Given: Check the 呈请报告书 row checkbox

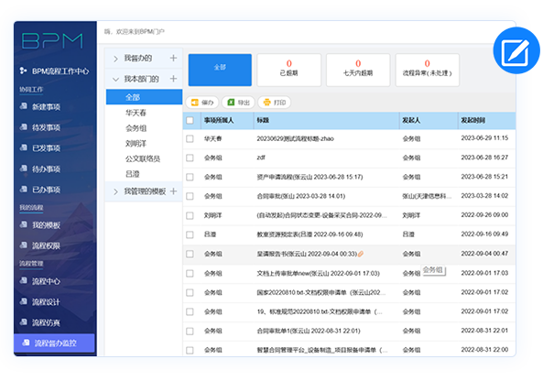Looking at the screenshot, I should [x=190, y=254].
